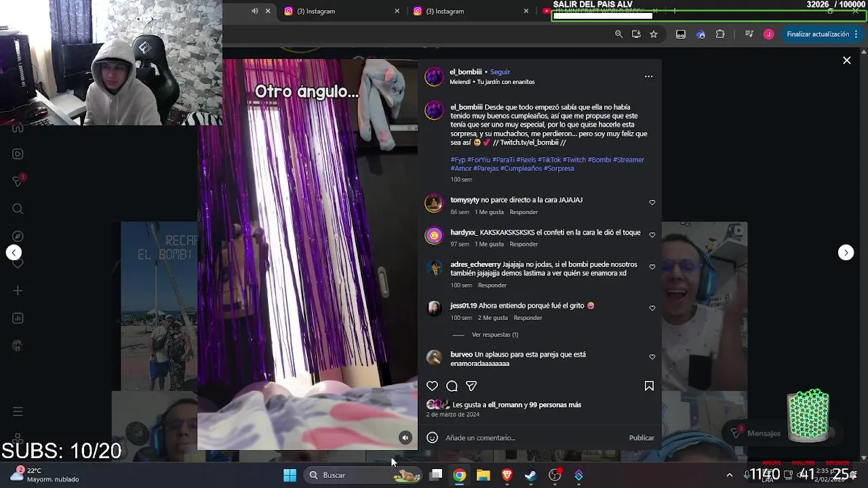The image size is (868, 488).
Task: Expand Ver respuestas (1) under jess01.19
Action: [495, 335]
